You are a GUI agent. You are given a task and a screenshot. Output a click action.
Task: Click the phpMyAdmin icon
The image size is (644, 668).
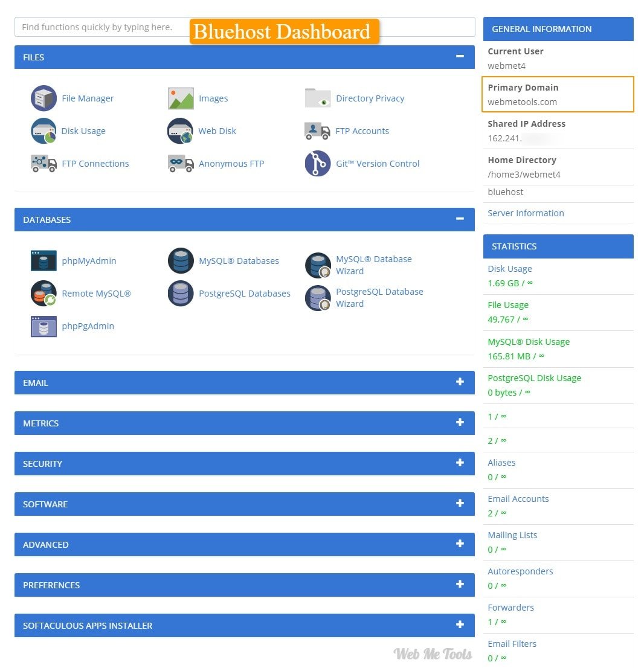43,261
